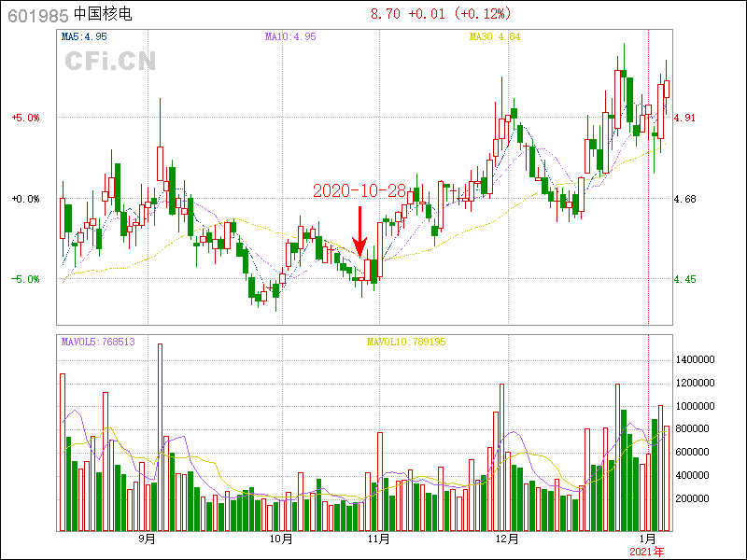
Task: Click the CFi.CN watermark logo
Action: tap(110, 61)
